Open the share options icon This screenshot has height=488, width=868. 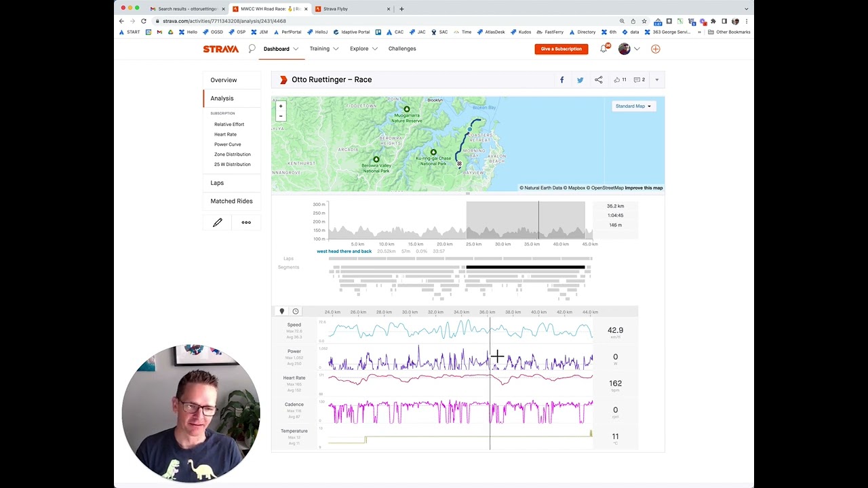click(x=598, y=80)
